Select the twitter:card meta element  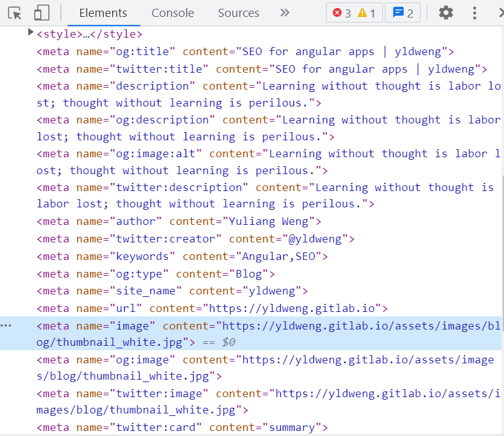[182, 427]
